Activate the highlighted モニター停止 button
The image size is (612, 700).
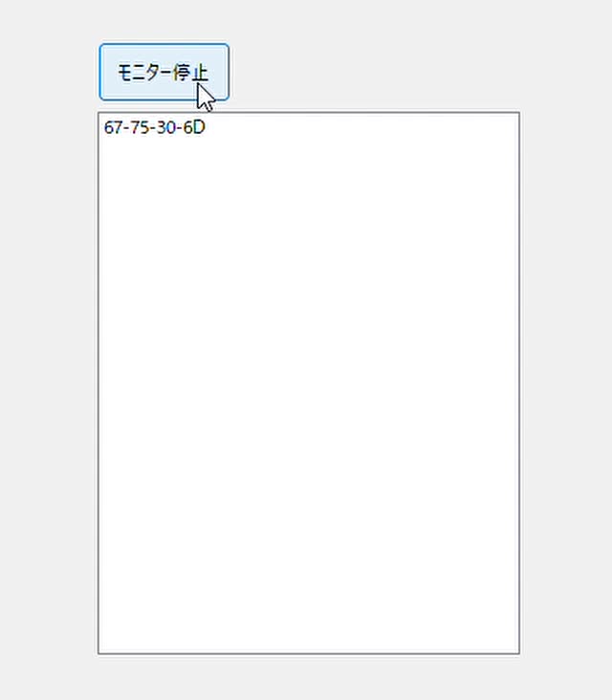[164, 72]
